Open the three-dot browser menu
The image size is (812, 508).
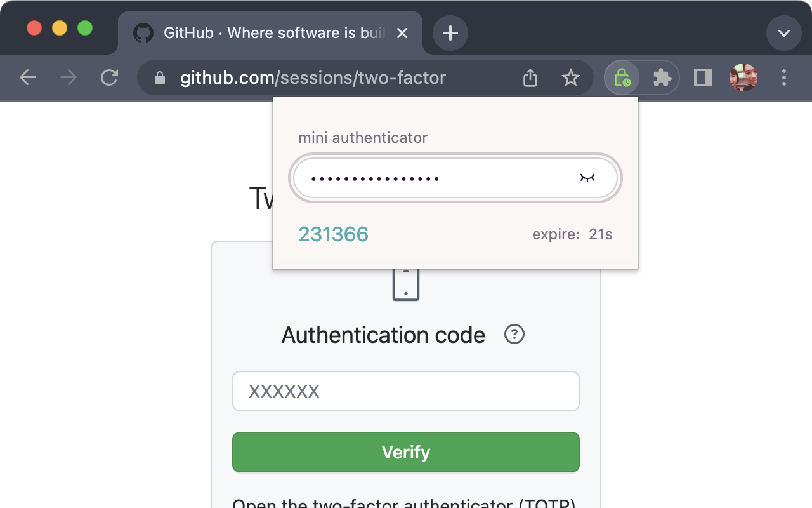pos(784,77)
